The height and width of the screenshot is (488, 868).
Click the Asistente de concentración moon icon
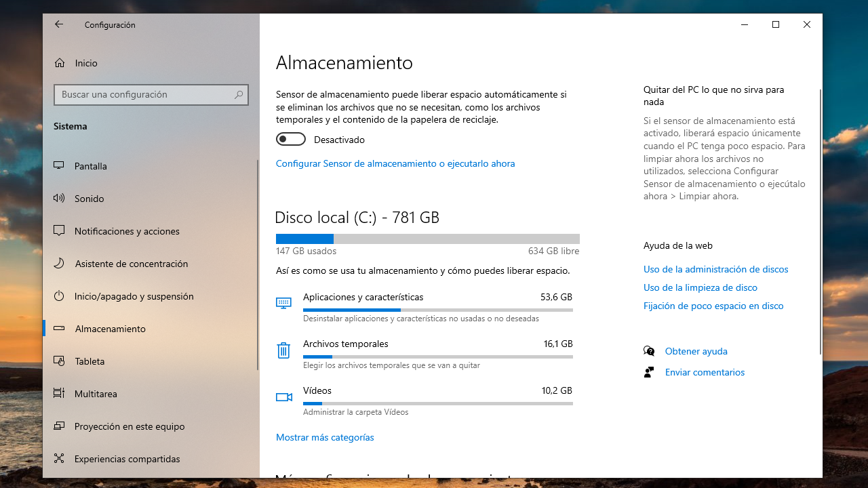tap(59, 264)
